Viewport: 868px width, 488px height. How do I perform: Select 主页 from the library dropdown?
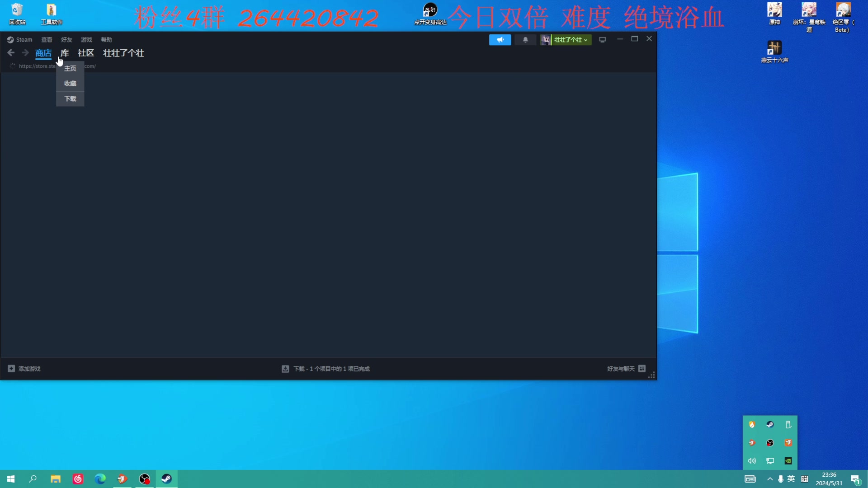tap(70, 69)
